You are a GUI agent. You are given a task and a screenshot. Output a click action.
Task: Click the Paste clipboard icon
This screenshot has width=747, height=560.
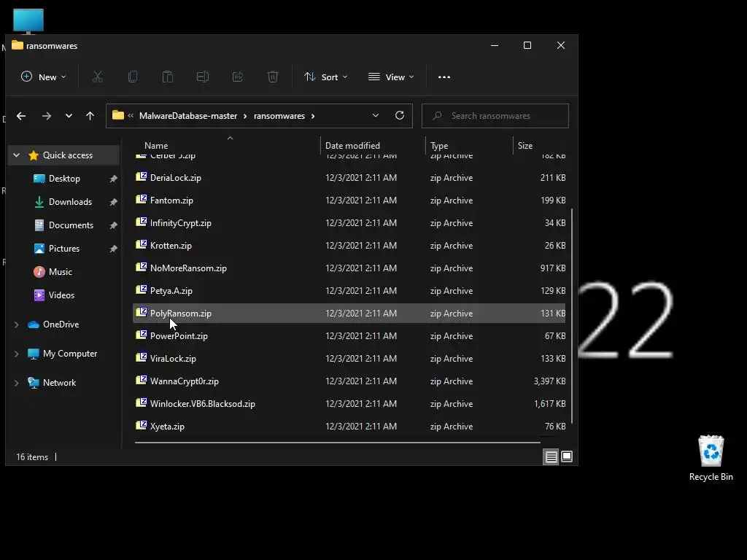point(168,77)
